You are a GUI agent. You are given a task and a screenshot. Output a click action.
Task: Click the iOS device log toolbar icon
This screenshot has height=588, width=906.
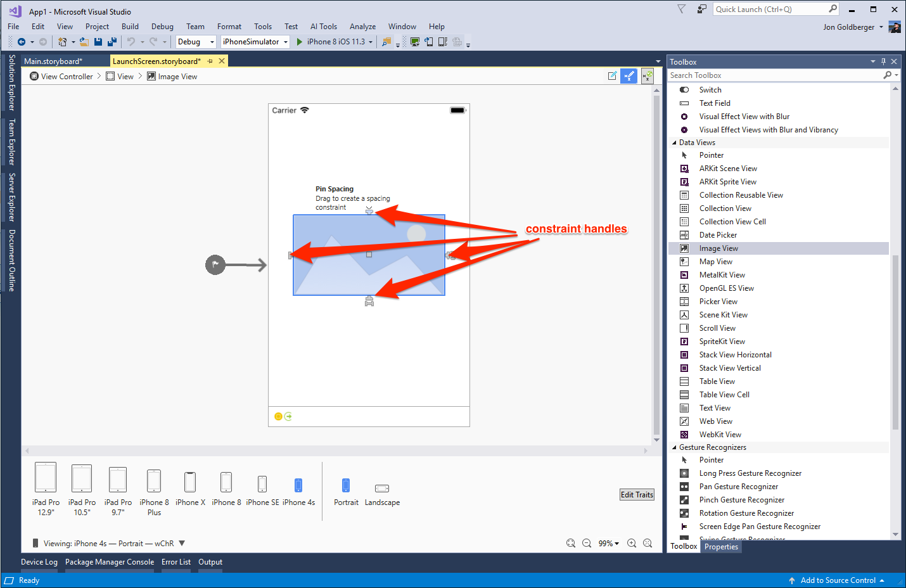click(443, 42)
